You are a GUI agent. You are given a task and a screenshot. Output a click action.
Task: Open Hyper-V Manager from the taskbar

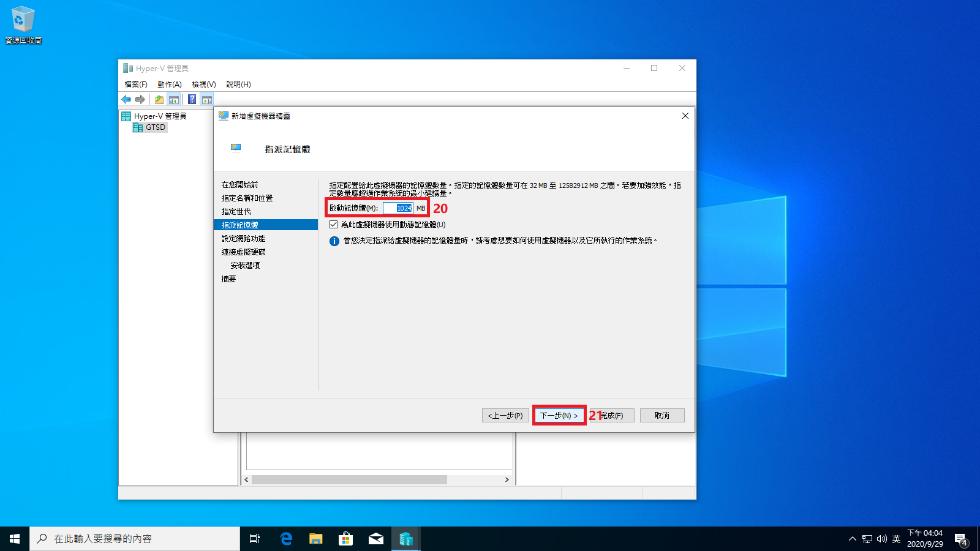coord(405,539)
